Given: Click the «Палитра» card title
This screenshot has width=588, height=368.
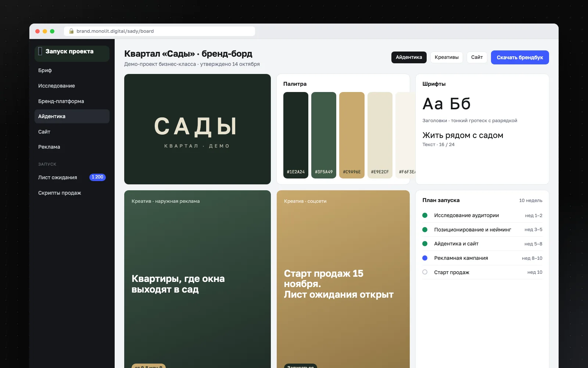Looking at the screenshot, I should pos(295,84).
